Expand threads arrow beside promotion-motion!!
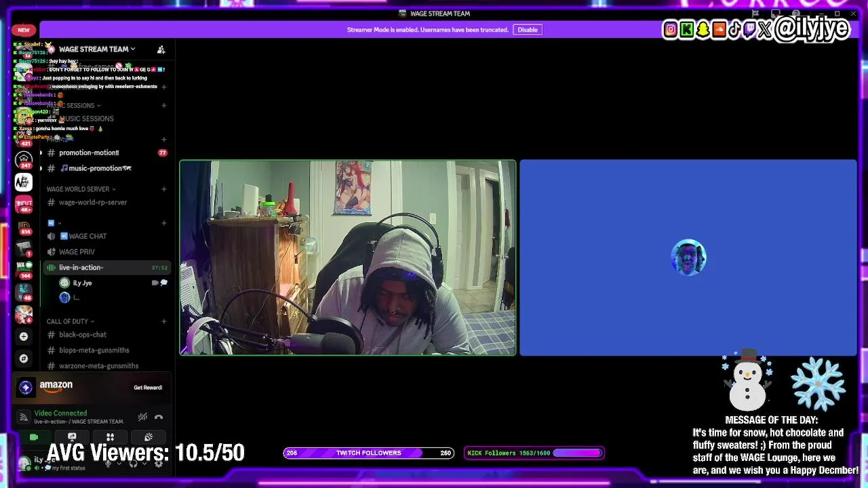 (41, 152)
